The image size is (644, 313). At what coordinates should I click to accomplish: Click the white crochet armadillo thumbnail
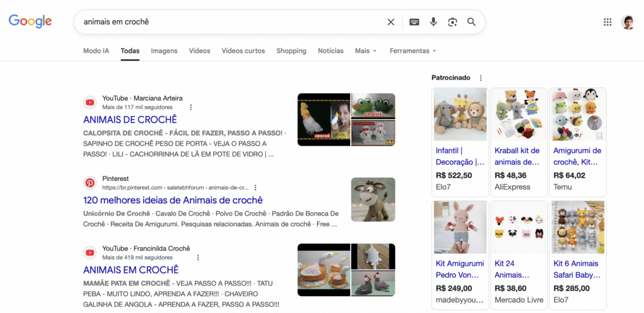click(x=374, y=256)
